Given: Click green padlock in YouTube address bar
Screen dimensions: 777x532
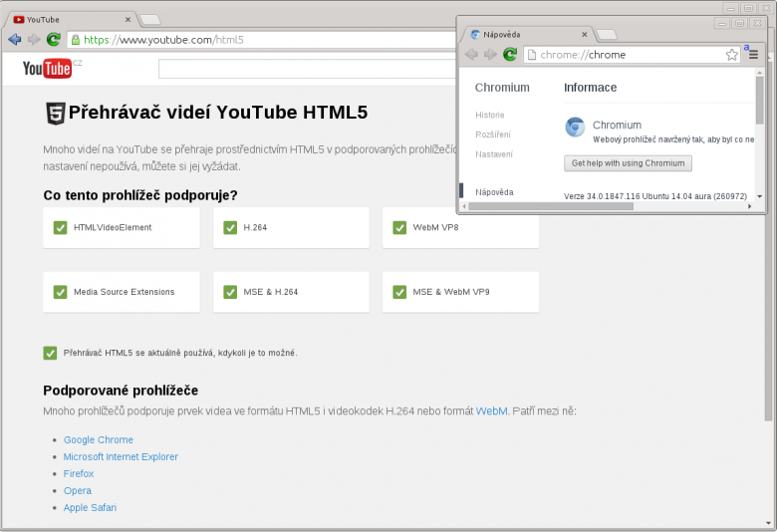Looking at the screenshot, I should tap(76, 40).
